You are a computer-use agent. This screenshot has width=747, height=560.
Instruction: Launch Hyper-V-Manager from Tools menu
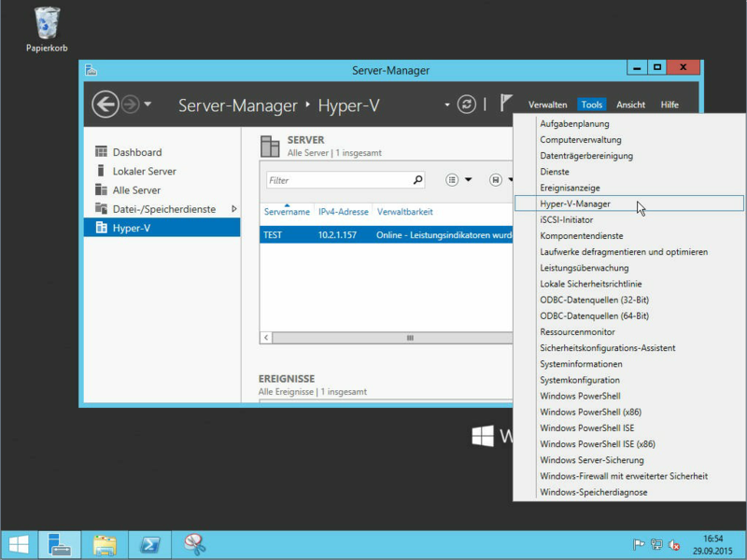click(628, 203)
